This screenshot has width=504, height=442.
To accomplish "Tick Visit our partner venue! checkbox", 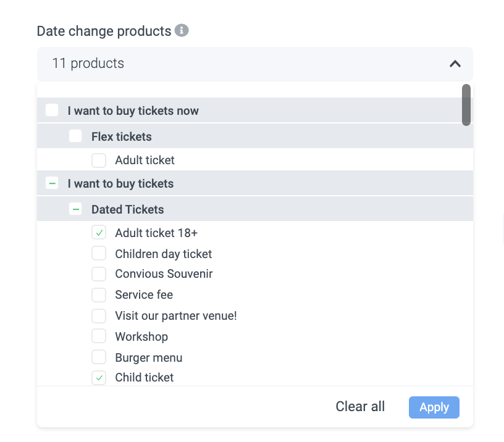I will 99,315.
